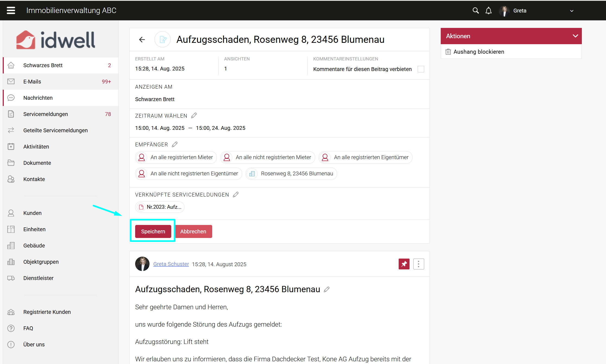Click the An alle registrierten Eigentümer chip

coord(365,157)
